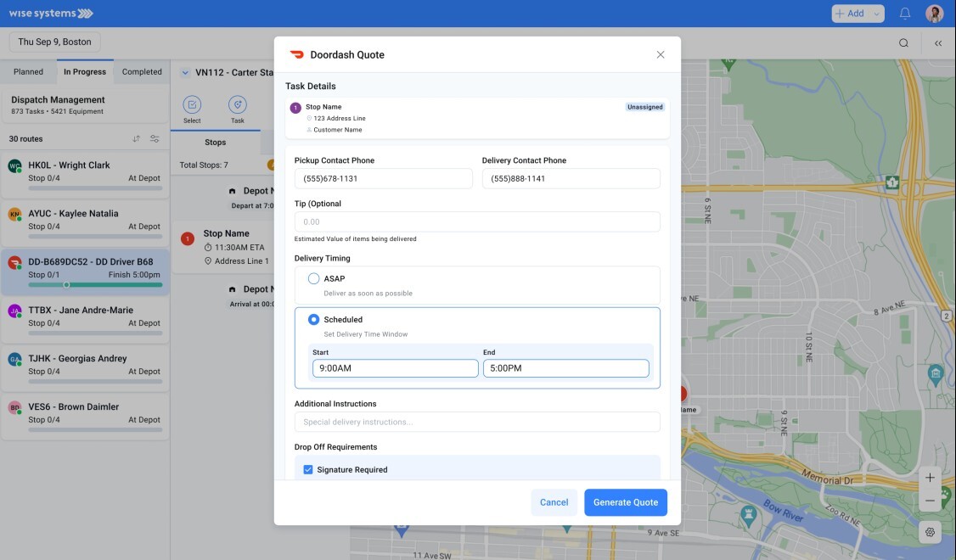Click the Cancel button
This screenshot has height=560, width=956.
point(554,502)
